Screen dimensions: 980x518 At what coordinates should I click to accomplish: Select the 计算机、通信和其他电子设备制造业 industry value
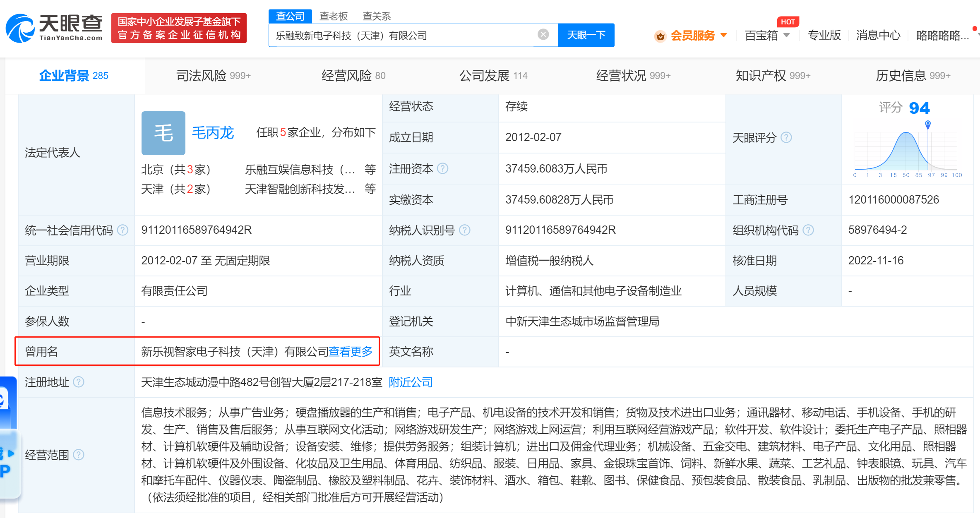click(x=593, y=291)
